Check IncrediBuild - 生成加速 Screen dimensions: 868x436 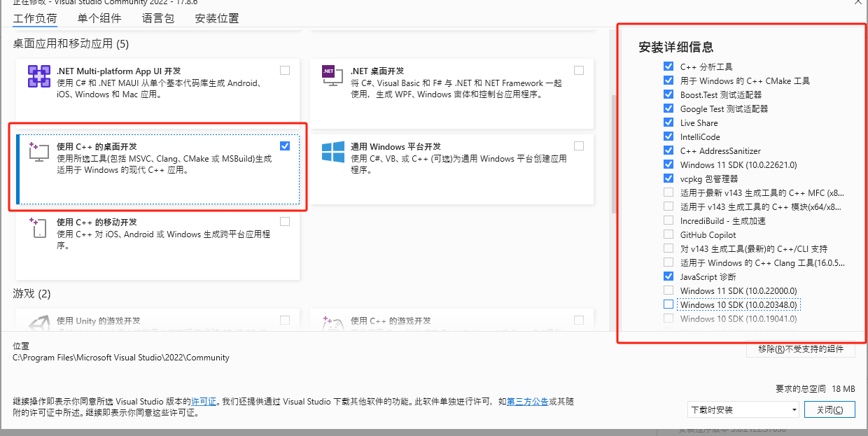tap(668, 220)
